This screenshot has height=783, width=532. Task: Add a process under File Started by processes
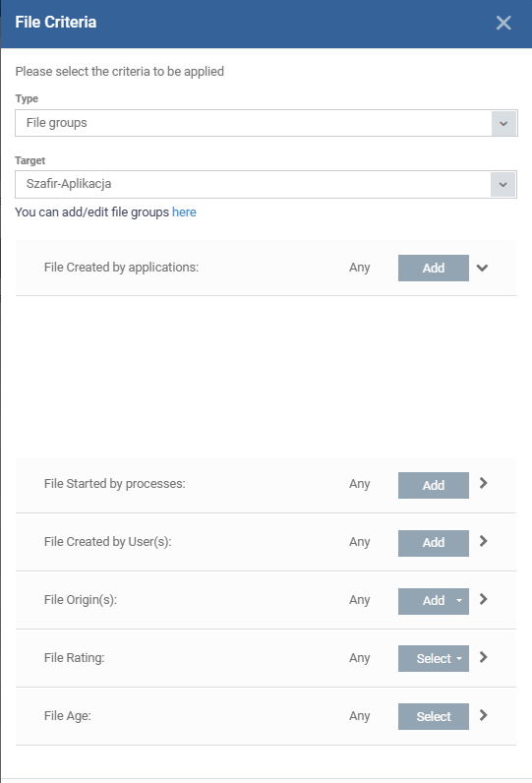click(434, 485)
